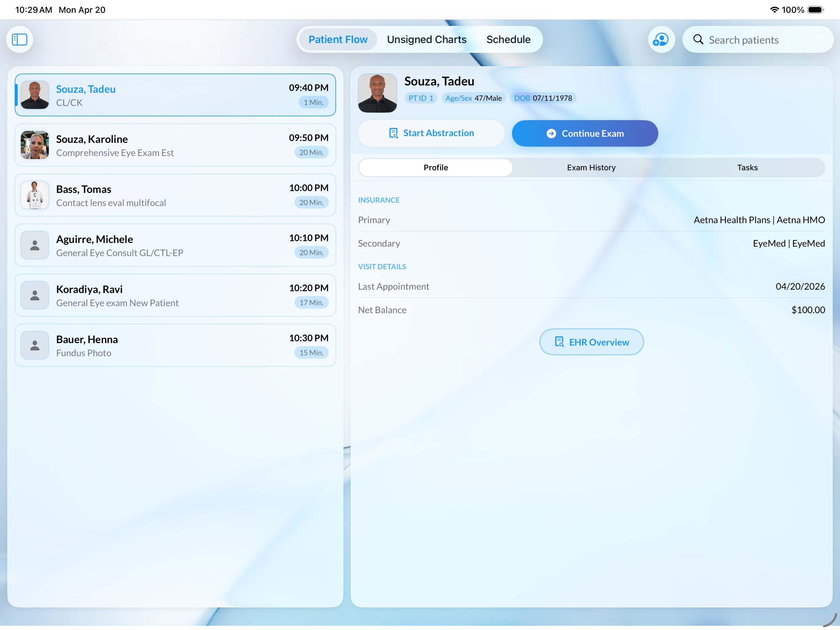Open Bass, Tomas photo thumbnail

click(34, 195)
